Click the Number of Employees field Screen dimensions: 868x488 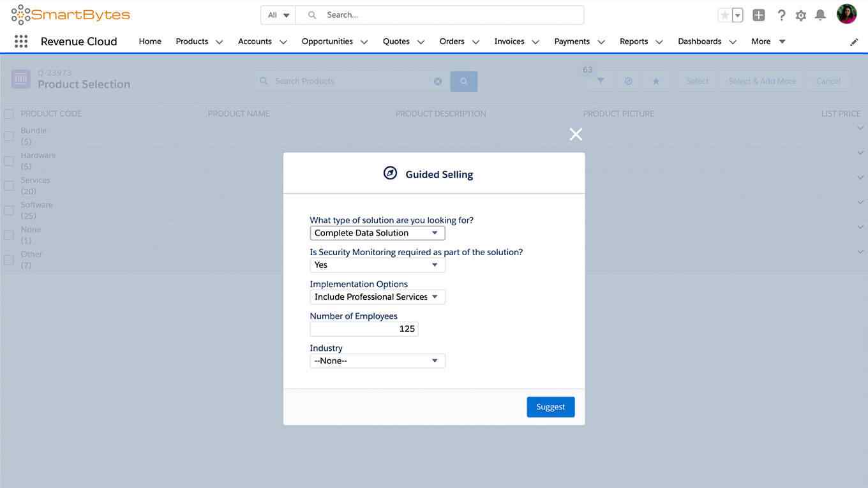(364, 329)
